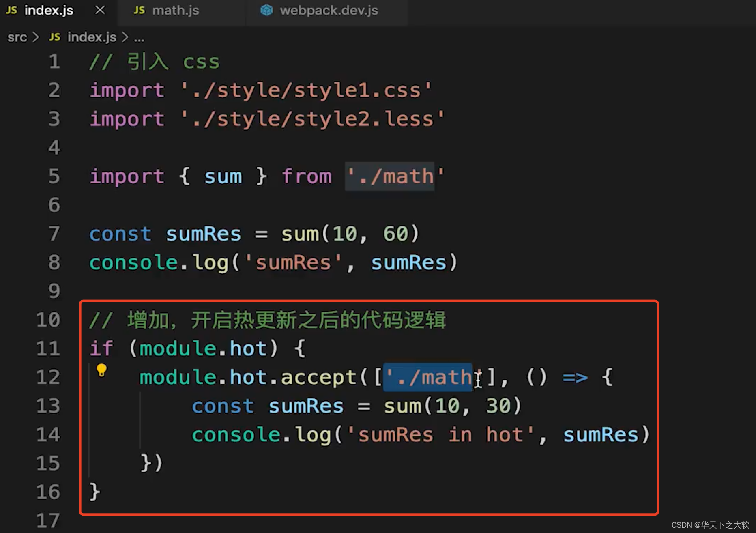This screenshot has height=533, width=756.
Task: Close the index.js tab
Action: pos(100,10)
